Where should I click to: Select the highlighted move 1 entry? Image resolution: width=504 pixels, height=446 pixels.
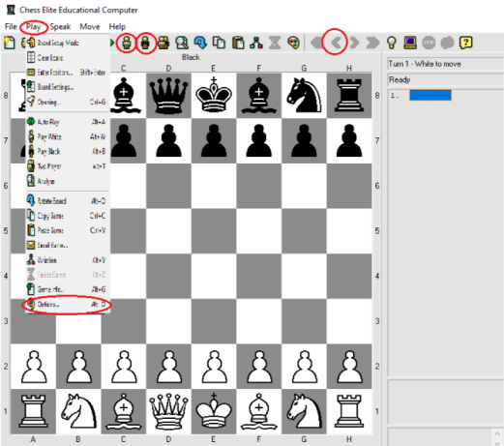pos(430,95)
